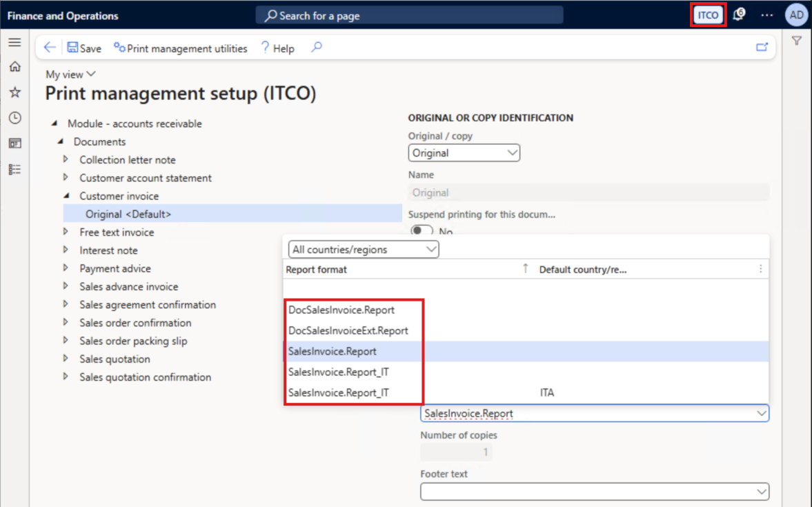Choose SalesInvoice.Report_IT with ITA country
The height and width of the screenshot is (507, 812).
pyautogui.click(x=339, y=392)
